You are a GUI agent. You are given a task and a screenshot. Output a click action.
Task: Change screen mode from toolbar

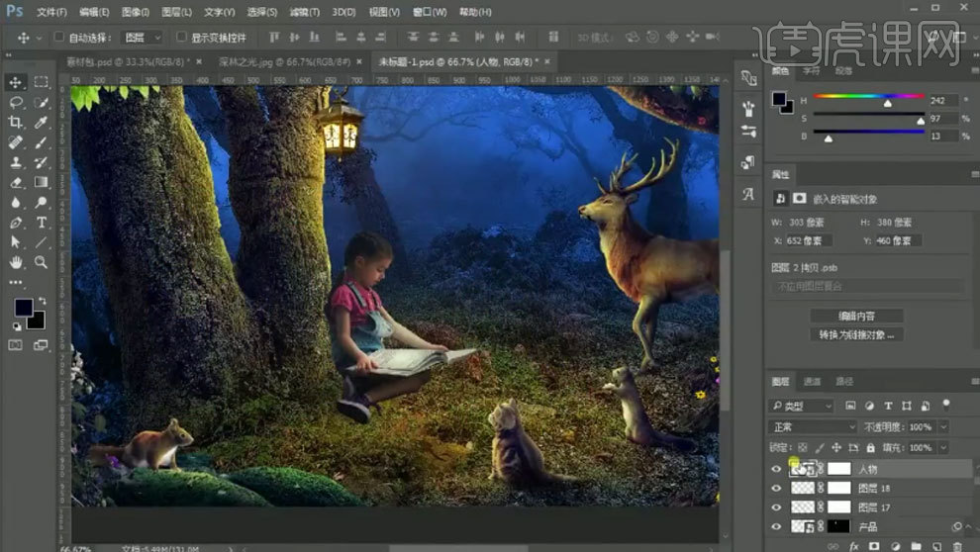click(x=42, y=344)
